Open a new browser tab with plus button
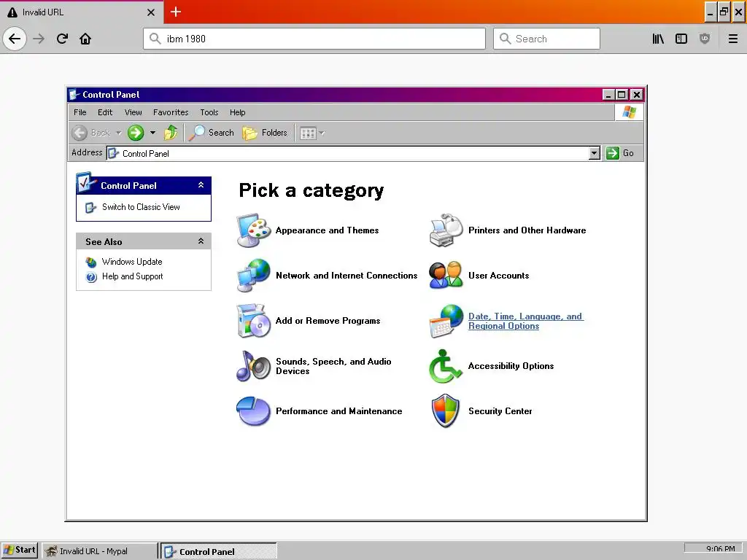The width and height of the screenshot is (747, 560). pos(176,12)
